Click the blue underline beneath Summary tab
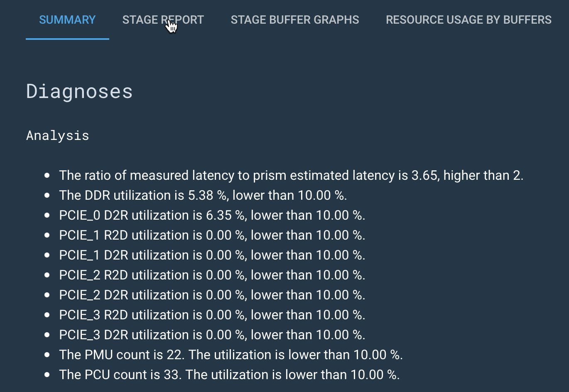Image resolution: width=569 pixels, height=392 pixels. (67, 39)
